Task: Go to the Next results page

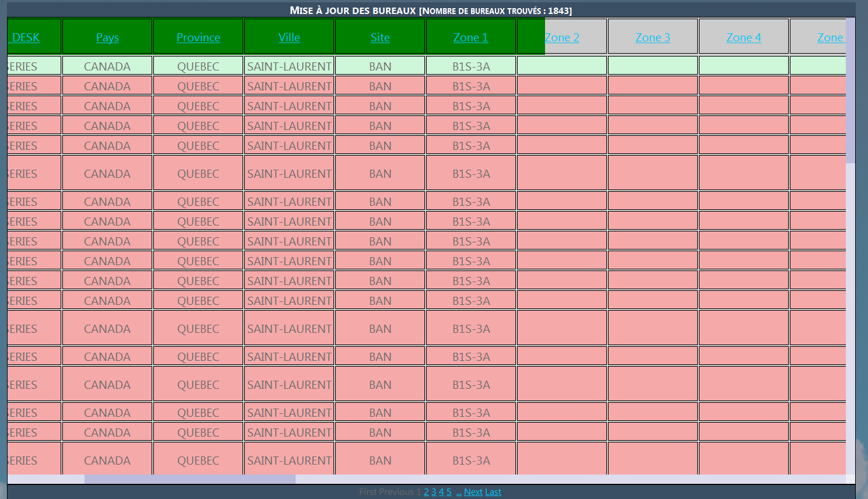Action: click(x=473, y=491)
